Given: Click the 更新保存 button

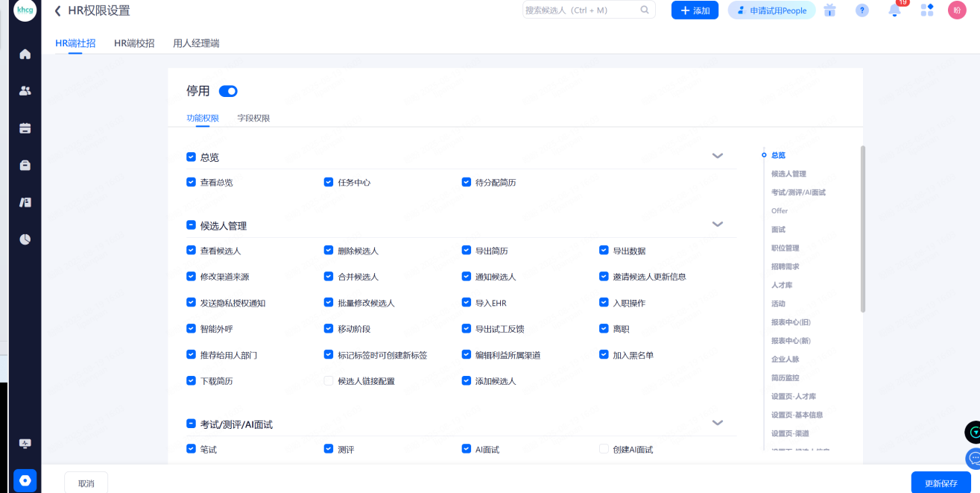Looking at the screenshot, I should click(941, 483).
